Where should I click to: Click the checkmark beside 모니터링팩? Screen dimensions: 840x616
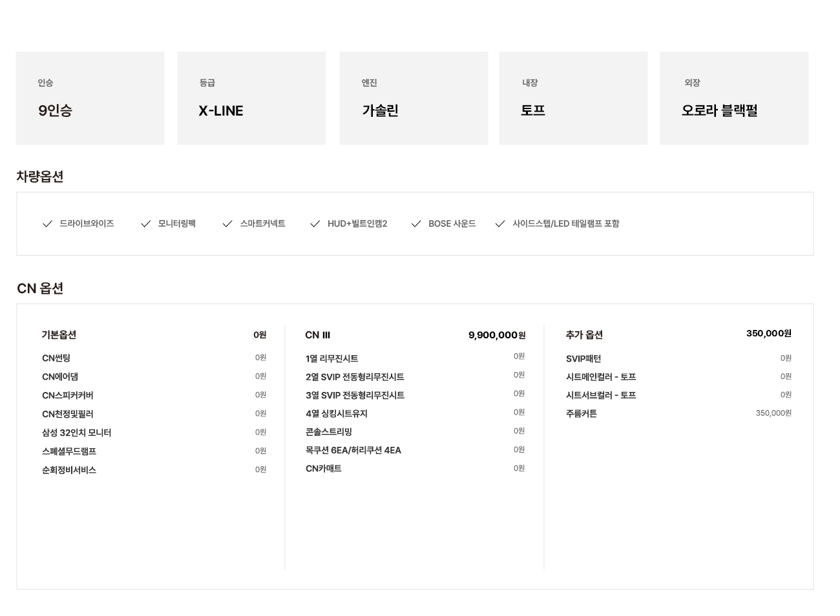pyautogui.click(x=146, y=224)
